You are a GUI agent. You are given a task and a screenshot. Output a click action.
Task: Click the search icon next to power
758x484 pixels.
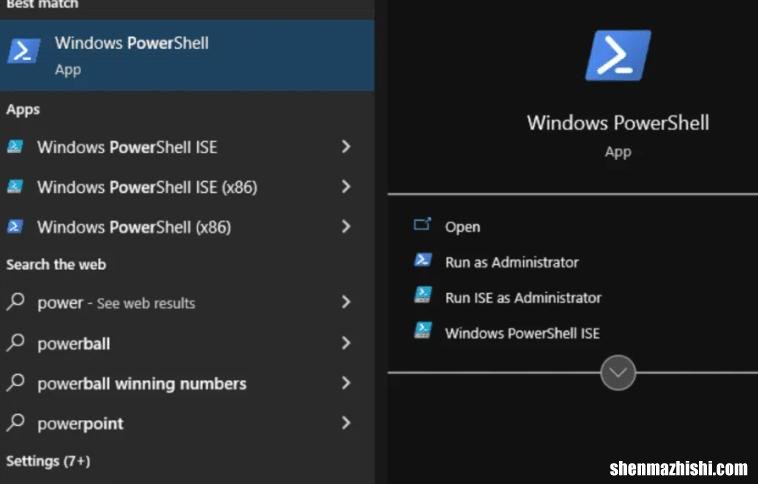[x=16, y=301]
